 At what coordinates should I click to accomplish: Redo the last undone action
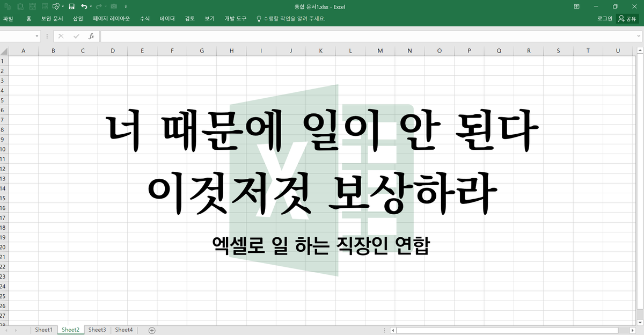click(99, 6)
